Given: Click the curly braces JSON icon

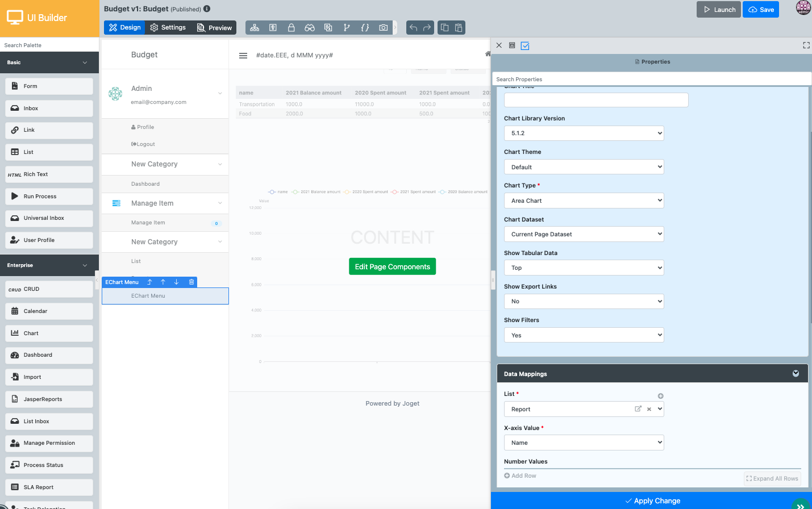Looking at the screenshot, I should [x=365, y=27].
